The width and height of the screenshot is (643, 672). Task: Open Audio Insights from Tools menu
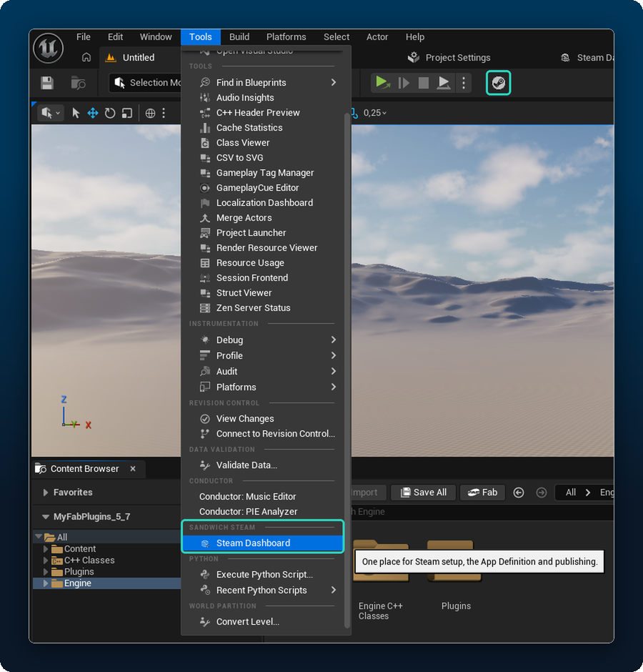tap(266, 98)
